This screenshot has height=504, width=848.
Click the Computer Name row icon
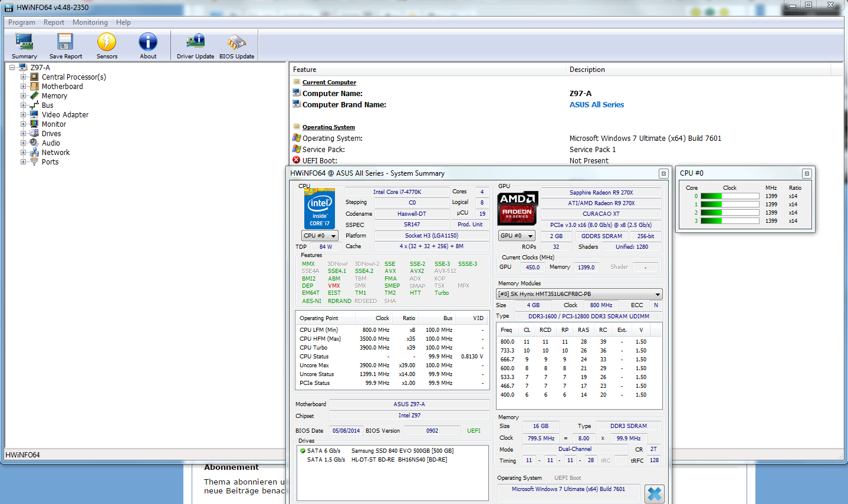(x=297, y=93)
